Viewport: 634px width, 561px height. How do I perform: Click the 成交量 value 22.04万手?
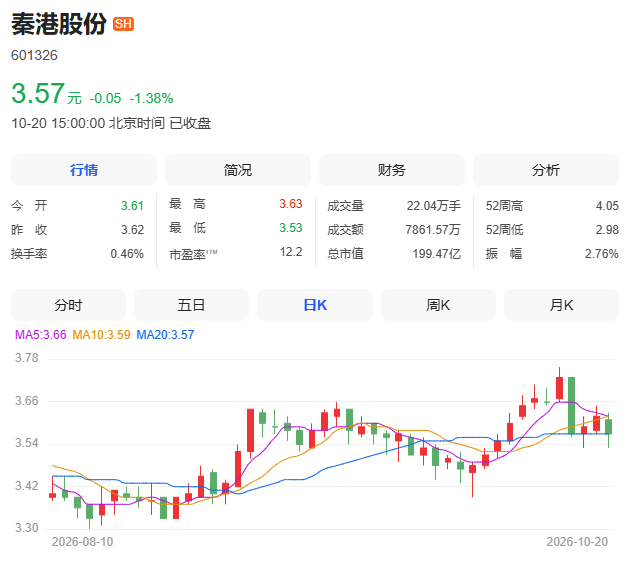[433, 206]
